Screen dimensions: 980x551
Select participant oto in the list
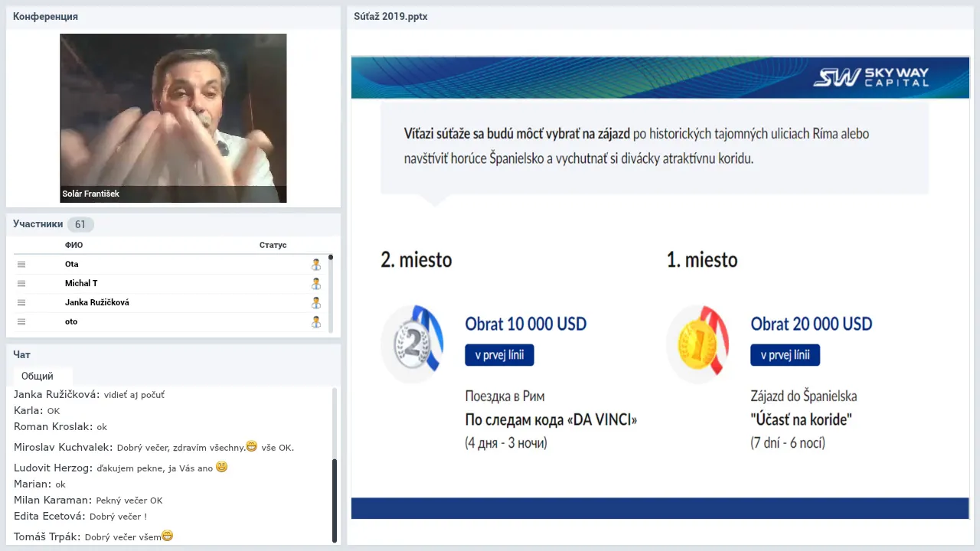[171, 321]
